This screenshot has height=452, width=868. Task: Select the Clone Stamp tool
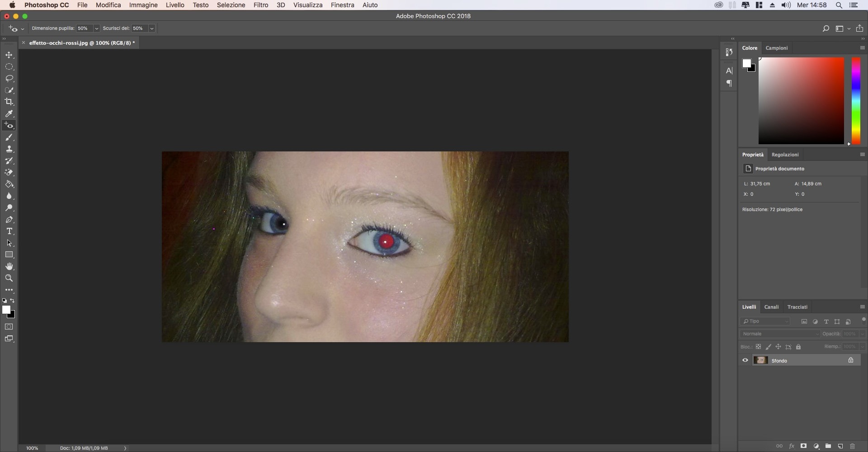9,149
